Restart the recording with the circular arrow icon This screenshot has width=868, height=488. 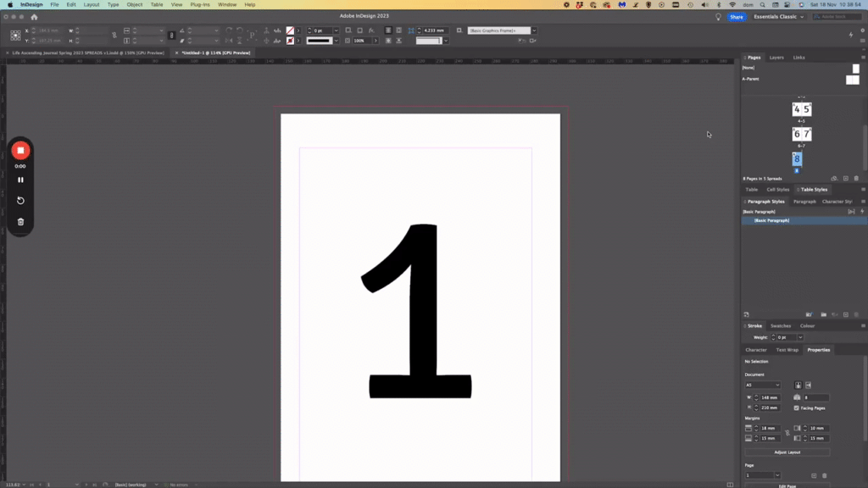(20, 200)
